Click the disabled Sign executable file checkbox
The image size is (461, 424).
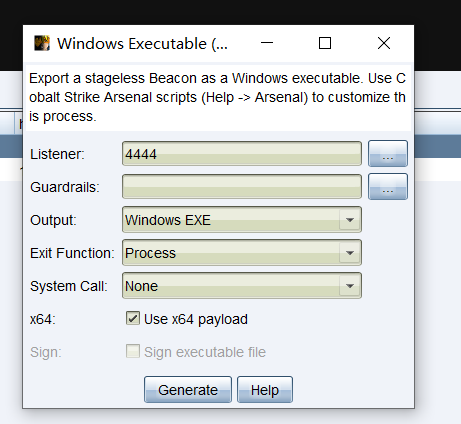point(133,351)
